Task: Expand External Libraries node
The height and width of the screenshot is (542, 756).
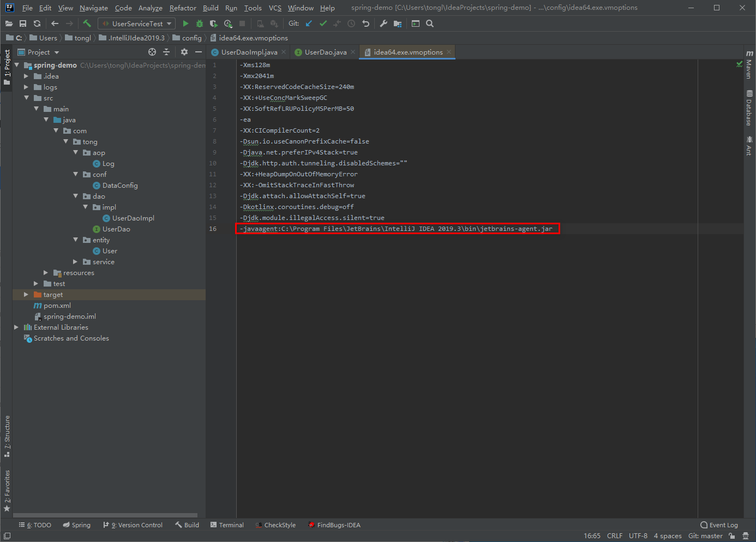Action: point(16,327)
